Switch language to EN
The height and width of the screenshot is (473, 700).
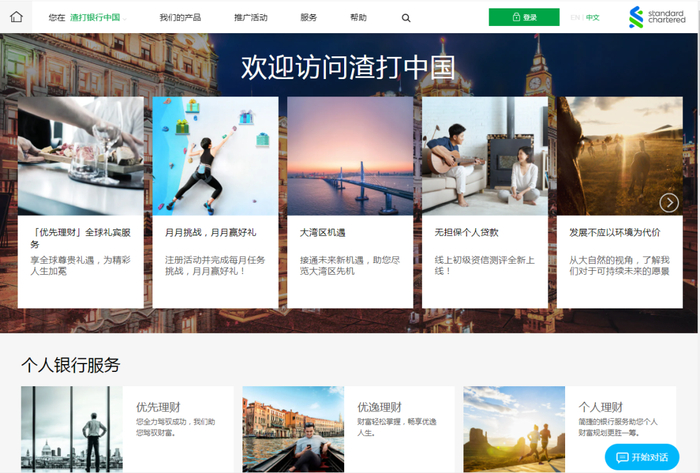[x=575, y=17]
